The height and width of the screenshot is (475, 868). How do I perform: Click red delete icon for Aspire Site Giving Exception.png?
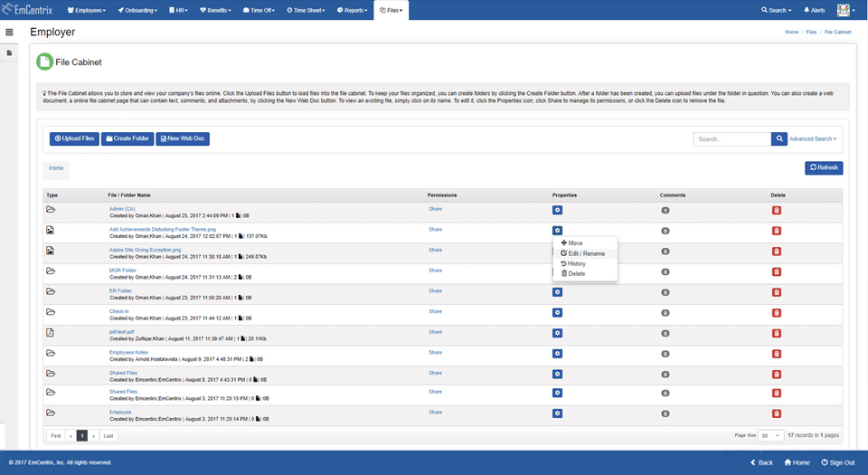[777, 252]
